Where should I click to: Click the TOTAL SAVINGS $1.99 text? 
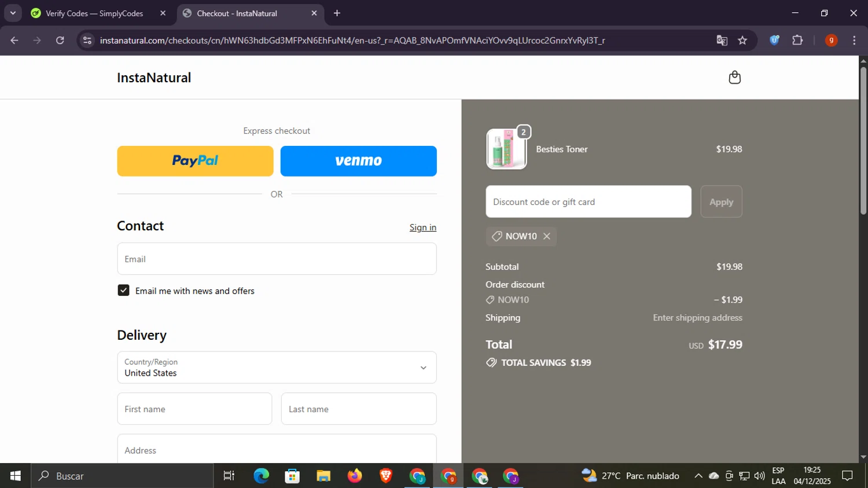pyautogui.click(x=546, y=362)
